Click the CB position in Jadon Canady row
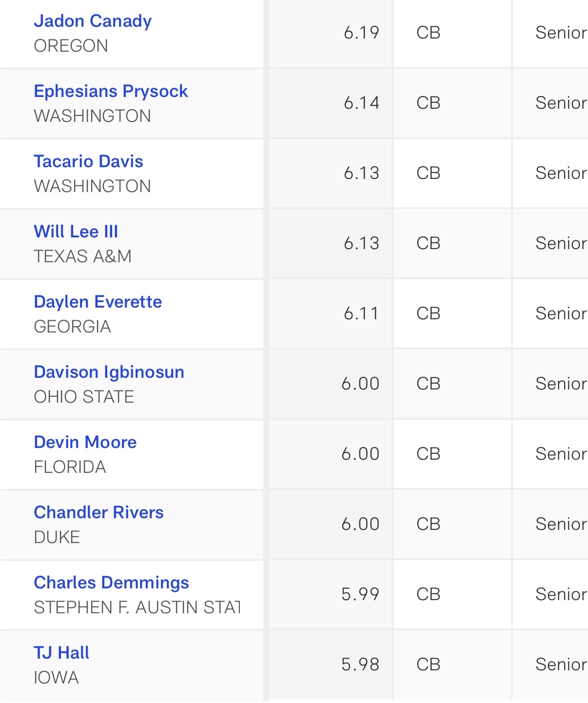The image size is (588, 703). (429, 33)
